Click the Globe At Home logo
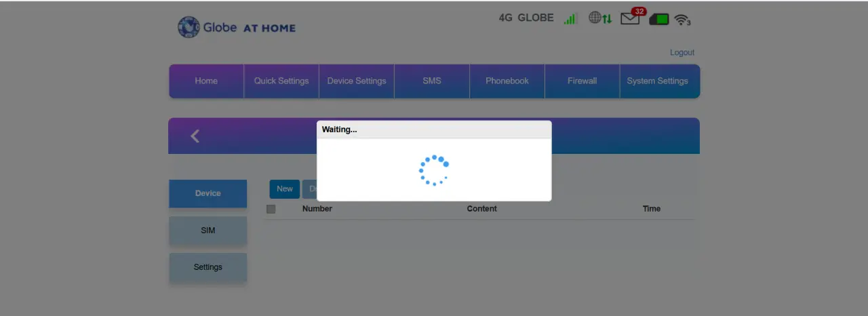The image size is (868, 316). tap(237, 27)
